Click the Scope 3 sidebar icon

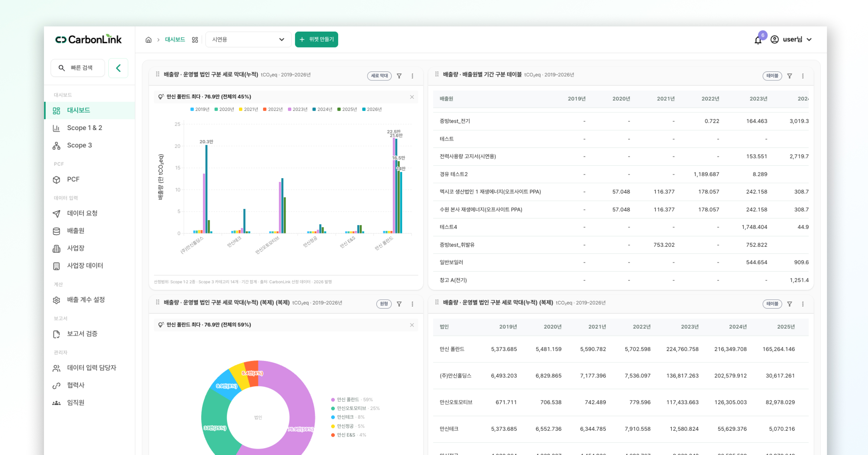56,146
